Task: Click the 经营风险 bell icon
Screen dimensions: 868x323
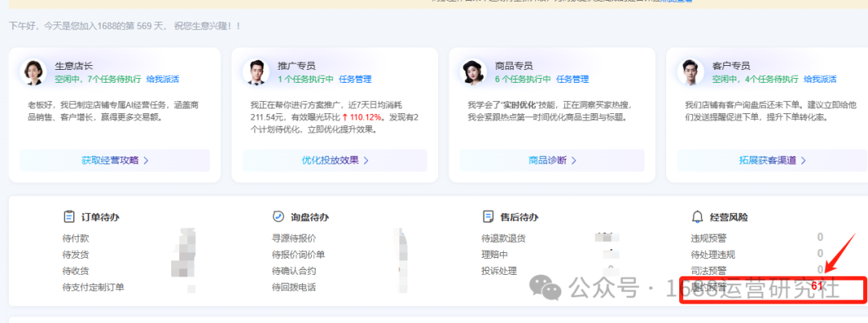Action: coord(697,217)
